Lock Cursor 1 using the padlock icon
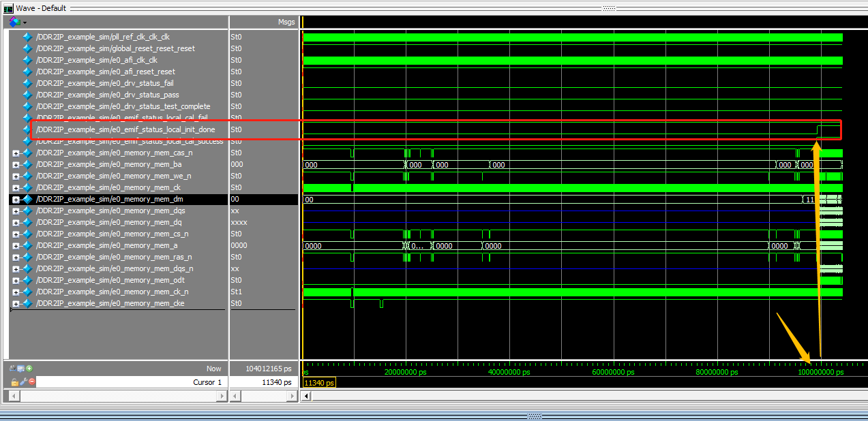 (x=14, y=382)
